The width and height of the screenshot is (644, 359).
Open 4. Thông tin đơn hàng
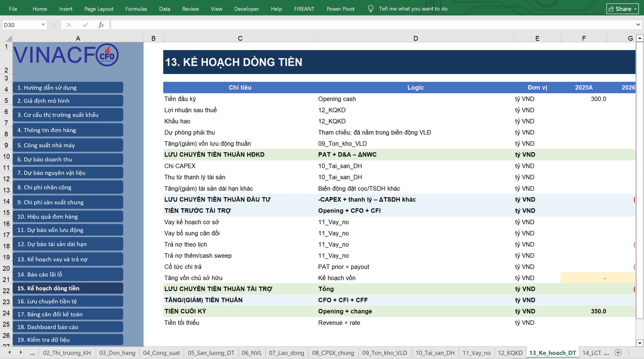(x=68, y=130)
